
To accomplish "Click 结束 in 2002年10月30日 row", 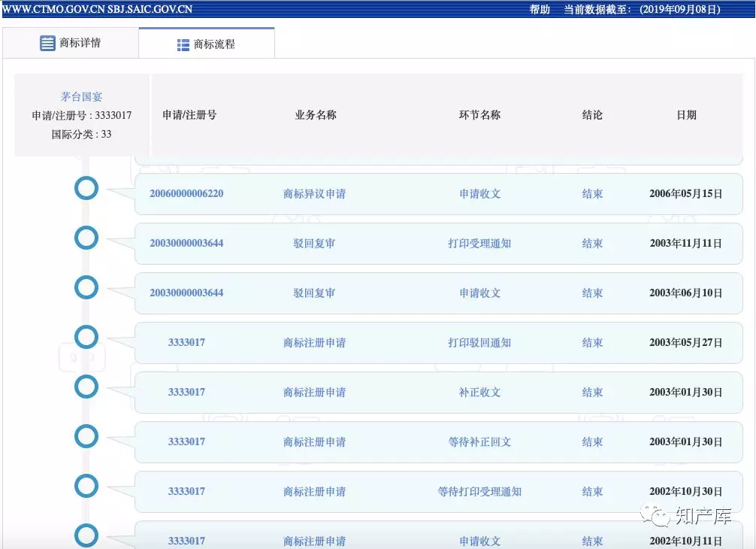I will [592, 492].
